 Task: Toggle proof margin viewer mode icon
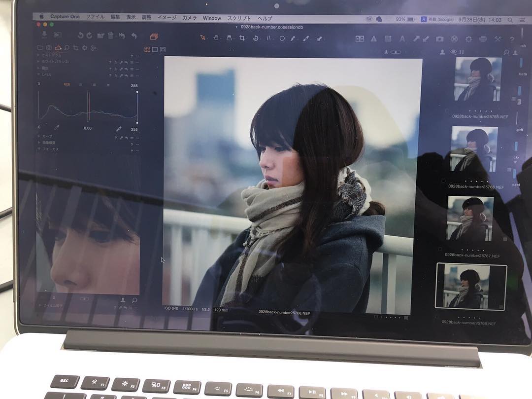[x=163, y=50]
